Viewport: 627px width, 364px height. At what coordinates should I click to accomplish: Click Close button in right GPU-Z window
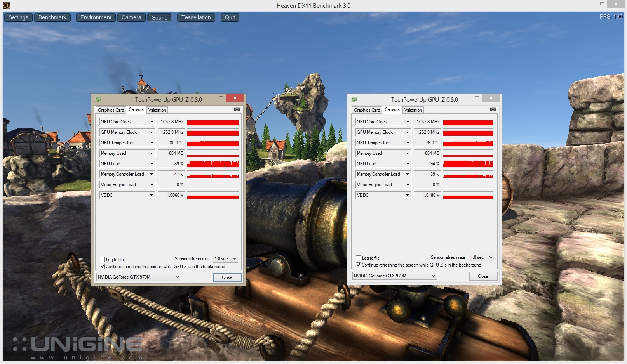pos(483,276)
